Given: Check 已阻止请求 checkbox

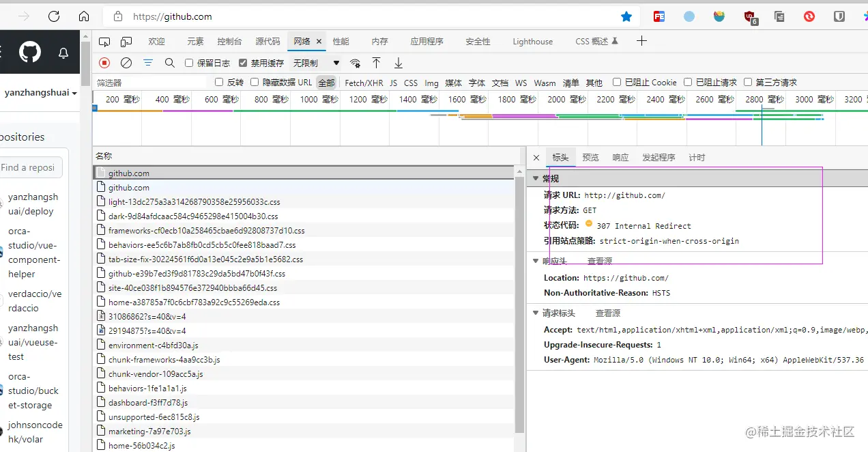Looking at the screenshot, I should pyautogui.click(x=688, y=82).
